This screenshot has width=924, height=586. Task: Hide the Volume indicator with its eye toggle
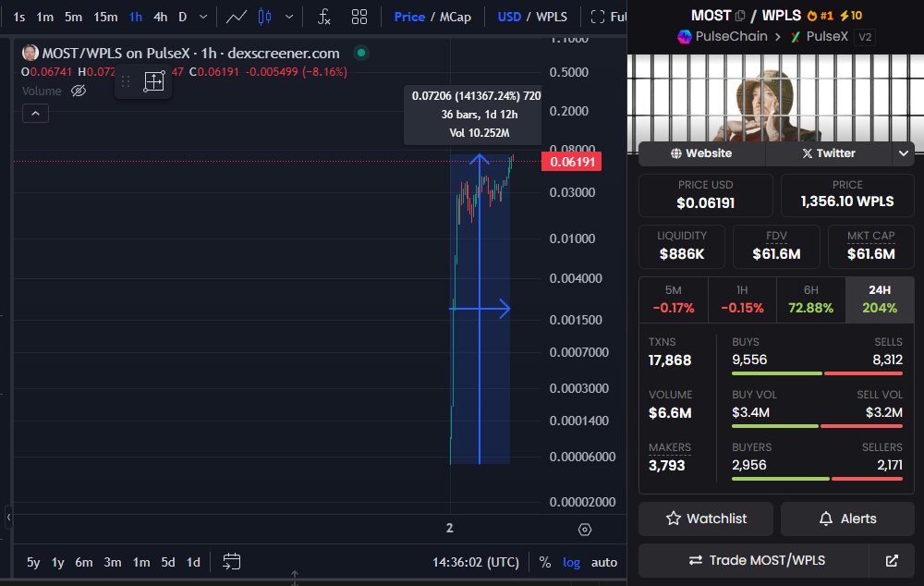[x=79, y=90]
